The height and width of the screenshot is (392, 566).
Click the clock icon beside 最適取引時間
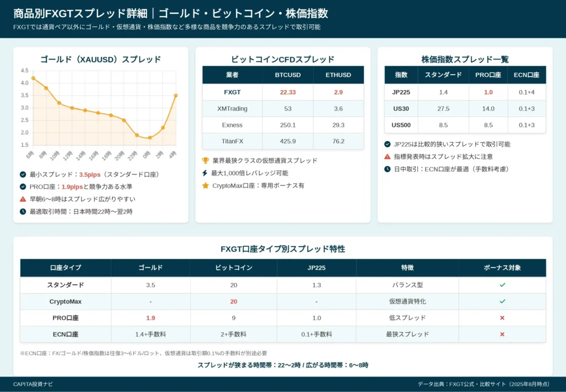click(x=23, y=212)
